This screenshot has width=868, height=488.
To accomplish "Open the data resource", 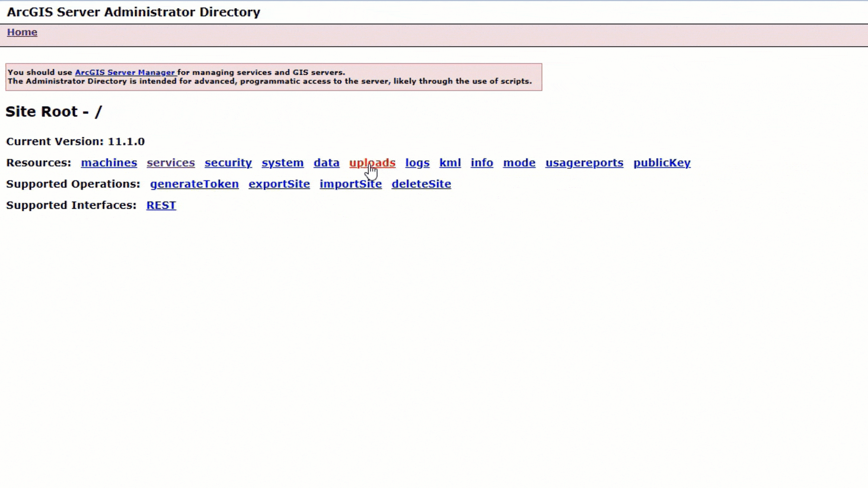I will pyautogui.click(x=326, y=163).
